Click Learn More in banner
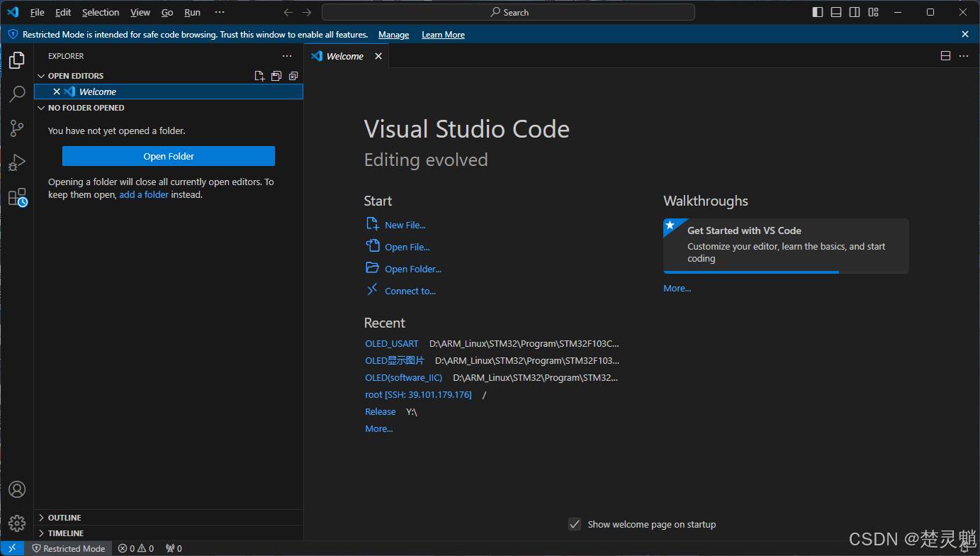Screen dimensions: 980x556 point(443,35)
